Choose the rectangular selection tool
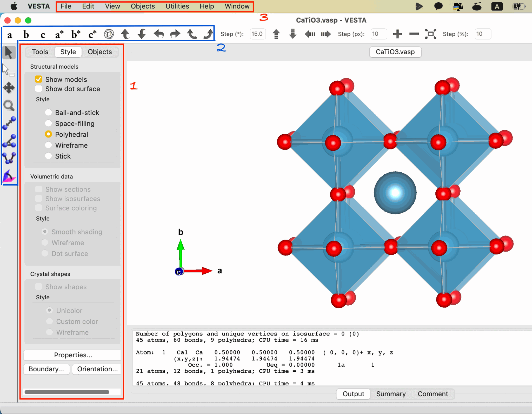 click(9, 70)
